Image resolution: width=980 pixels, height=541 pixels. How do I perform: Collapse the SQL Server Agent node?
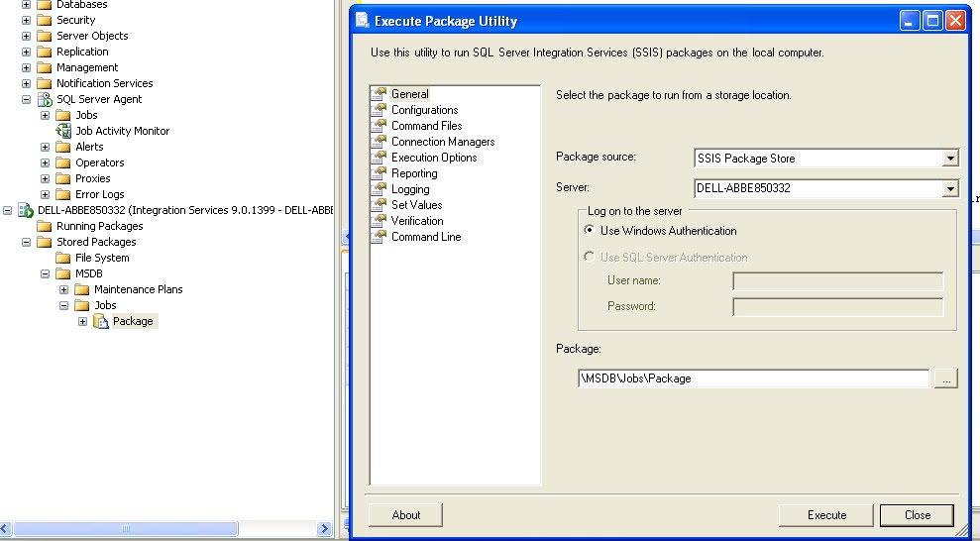(x=26, y=99)
